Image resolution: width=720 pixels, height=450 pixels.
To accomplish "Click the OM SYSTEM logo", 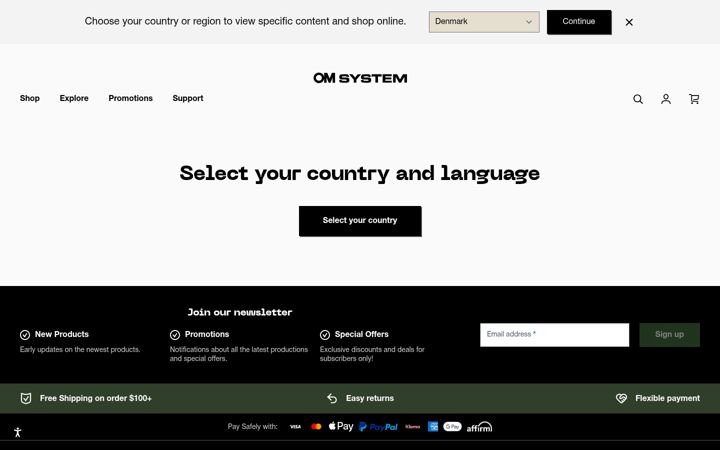I will [360, 78].
